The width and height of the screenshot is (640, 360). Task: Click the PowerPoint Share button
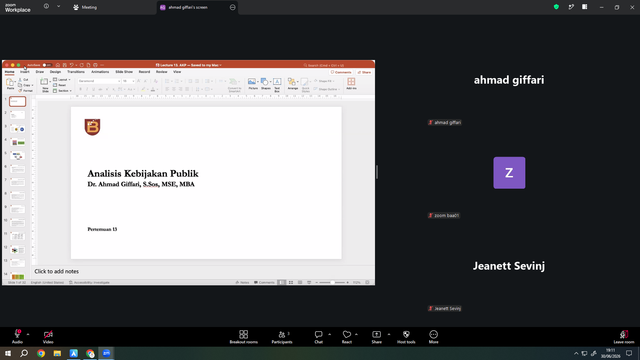(x=364, y=72)
